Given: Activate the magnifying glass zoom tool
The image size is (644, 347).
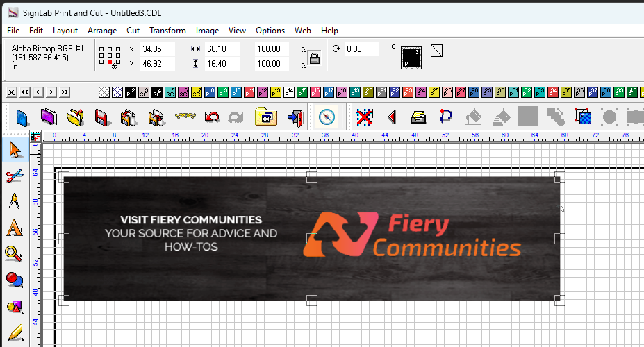Looking at the screenshot, I should click(x=13, y=254).
